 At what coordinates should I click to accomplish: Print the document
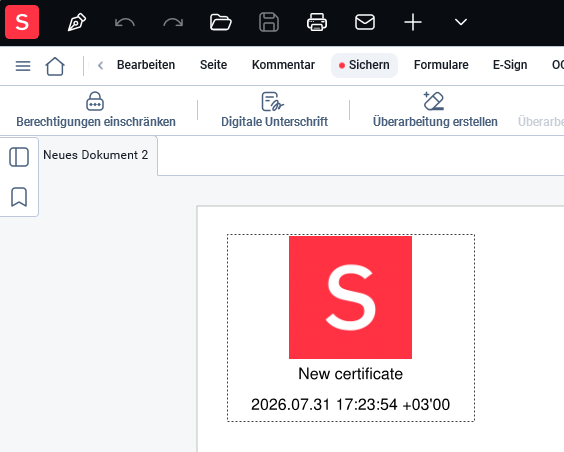coord(317,22)
